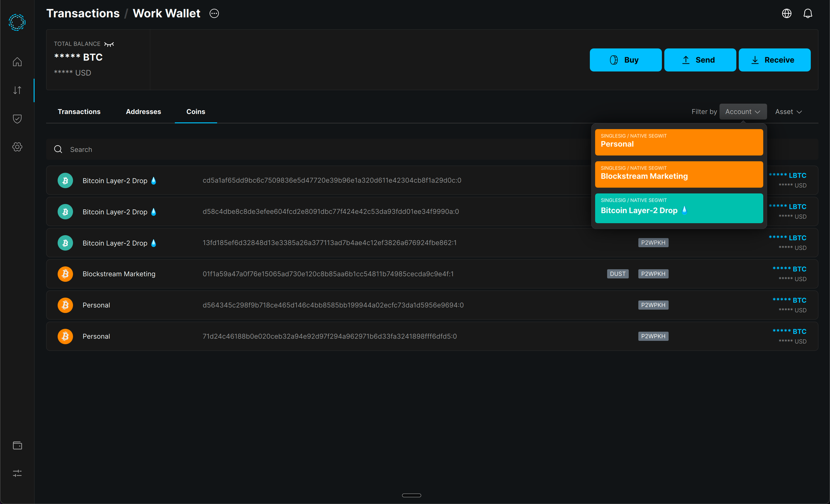The image size is (830, 504).
Task: Filter by the Personal account
Action: (x=679, y=142)
